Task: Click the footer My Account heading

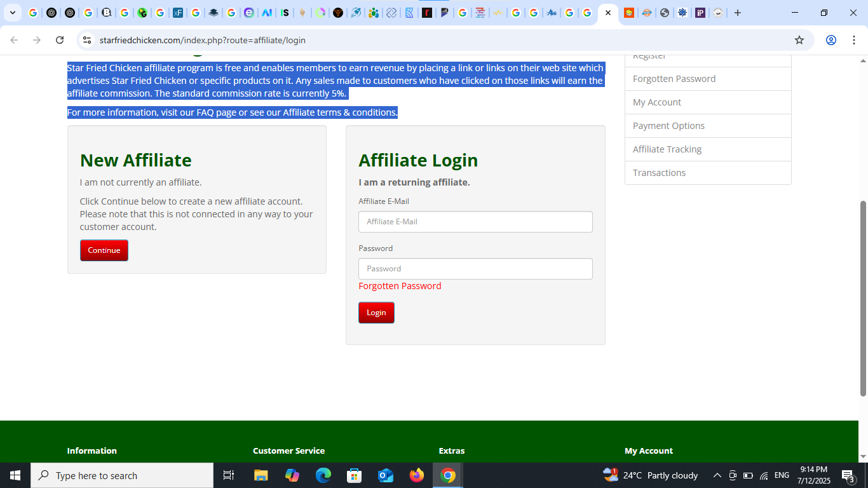Action: tap(649, 451)
